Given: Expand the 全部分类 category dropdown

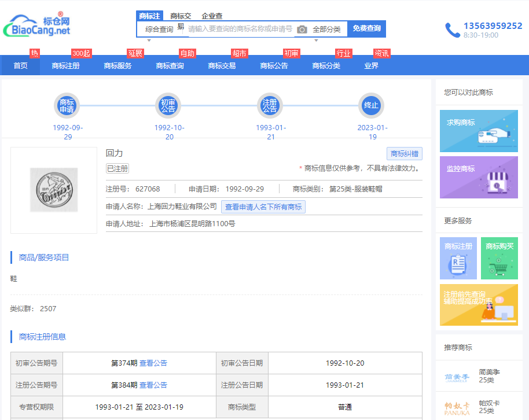Looking at the screenshot, I should (x=326, y=30).
